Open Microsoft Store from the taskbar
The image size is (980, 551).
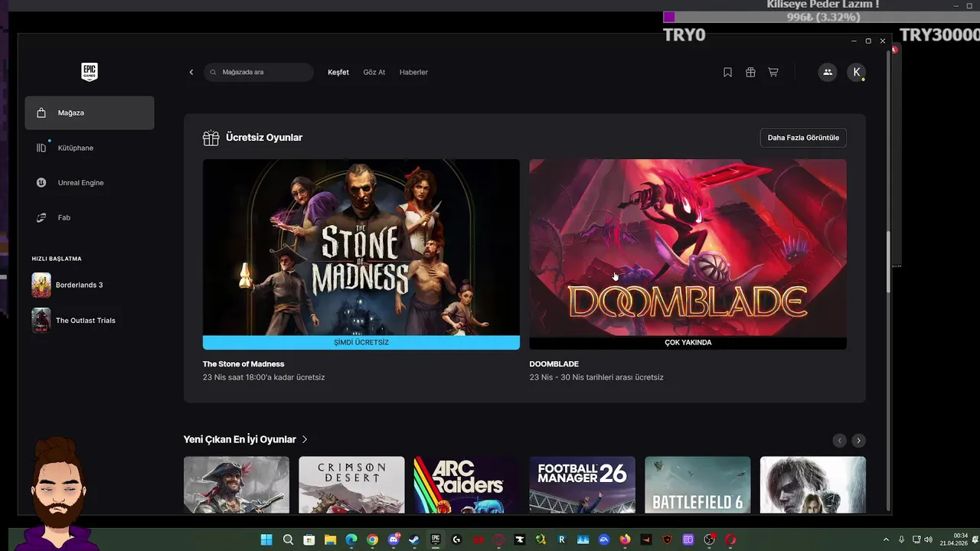309,540
